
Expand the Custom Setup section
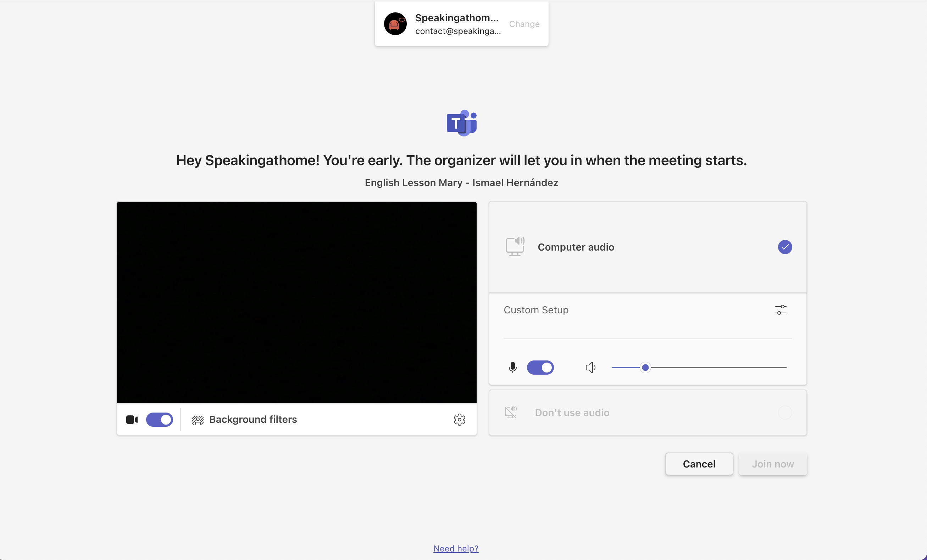(x=536, y=310)
